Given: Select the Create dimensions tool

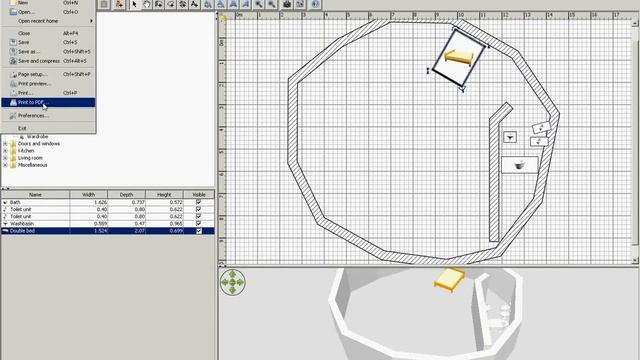Looking at the screenshot, I should [182, 4].
